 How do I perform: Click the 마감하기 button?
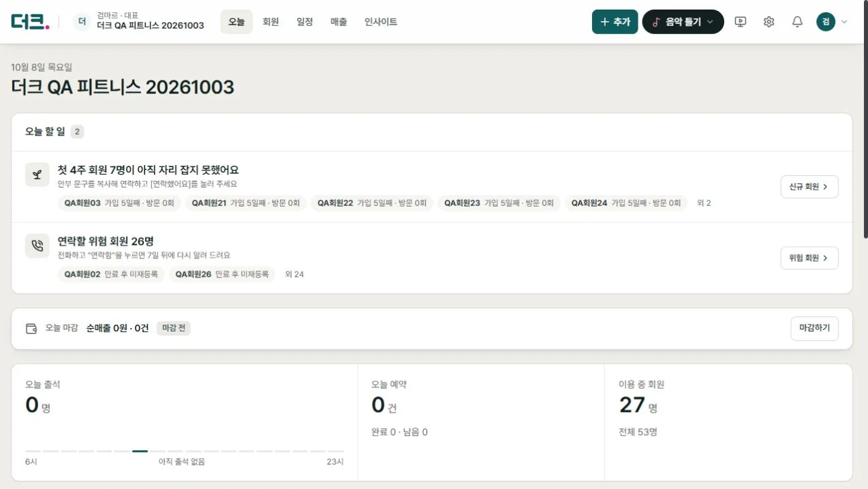(x=814, y=328)
